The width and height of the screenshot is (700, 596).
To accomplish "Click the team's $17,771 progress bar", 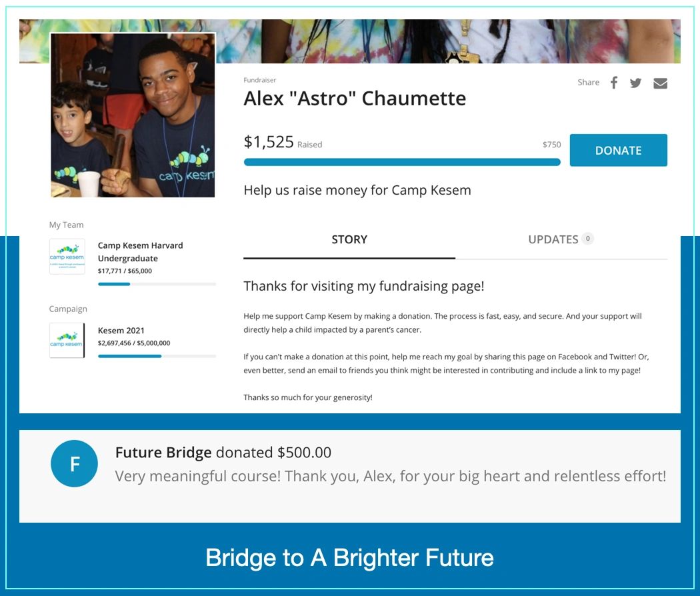I will click(157, 284).
